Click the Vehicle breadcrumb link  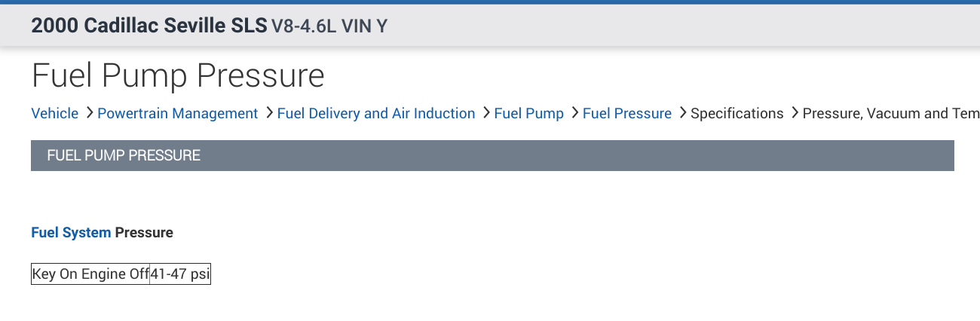click(54, 114)
